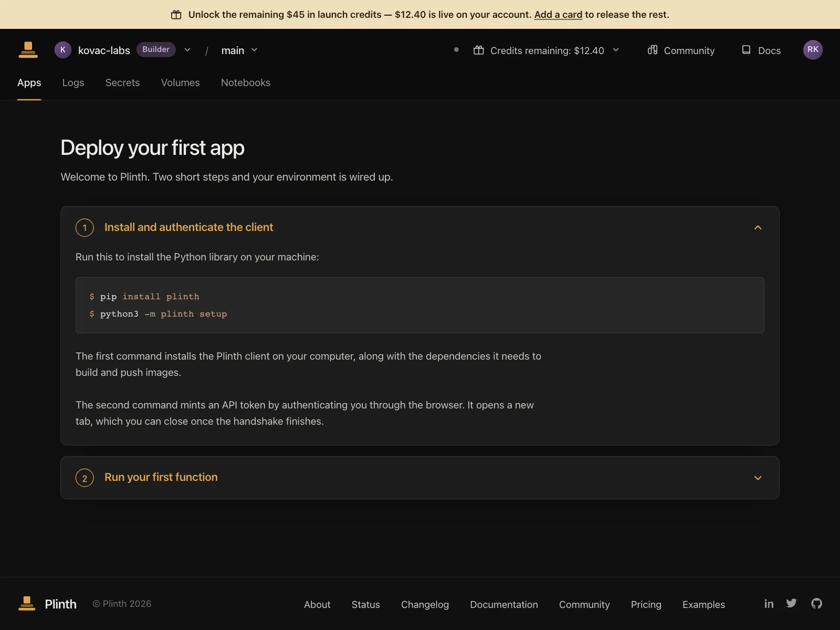Collapse the Install and authenticate section
The image size is (840, 630).
click(758, 227)
